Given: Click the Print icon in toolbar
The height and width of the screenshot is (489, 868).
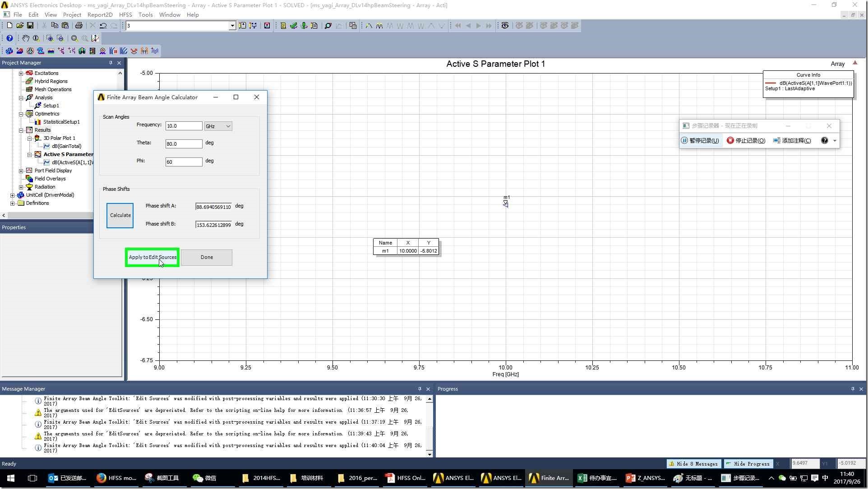Looking at the screenshot, I should click(78, 26).
